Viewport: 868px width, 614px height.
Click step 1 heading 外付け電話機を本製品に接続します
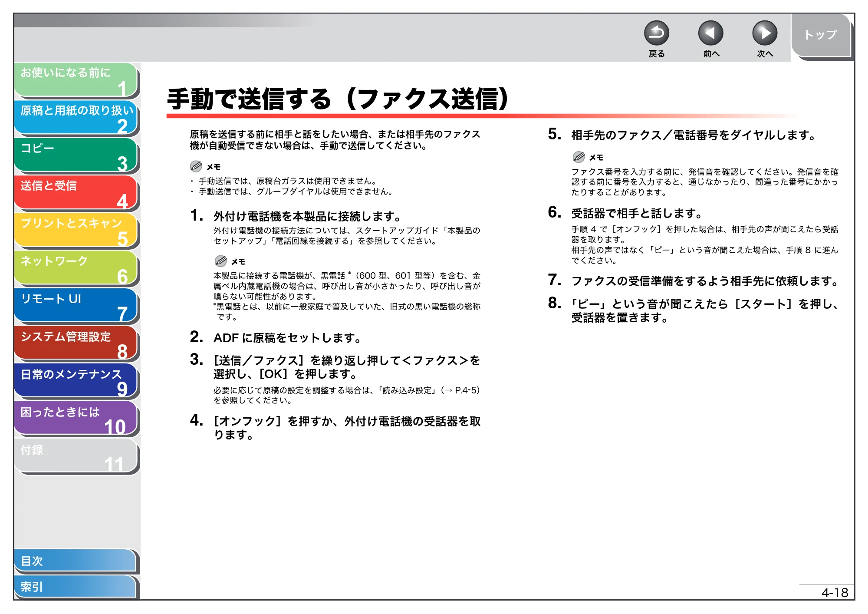pos(307,216)
